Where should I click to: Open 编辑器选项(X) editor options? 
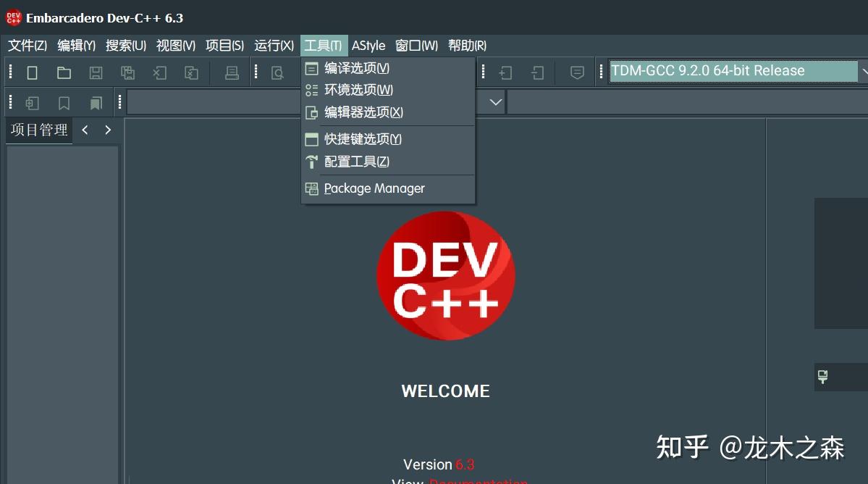388,112
